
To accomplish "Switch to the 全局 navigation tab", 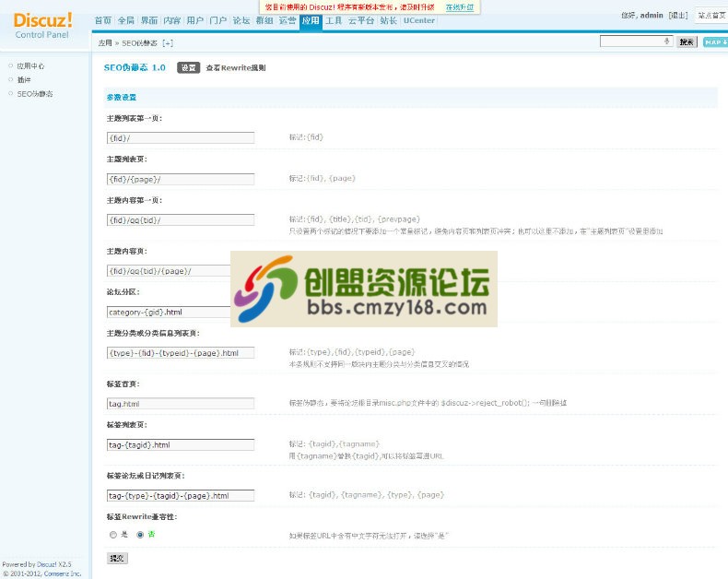I will pos(126,20).
